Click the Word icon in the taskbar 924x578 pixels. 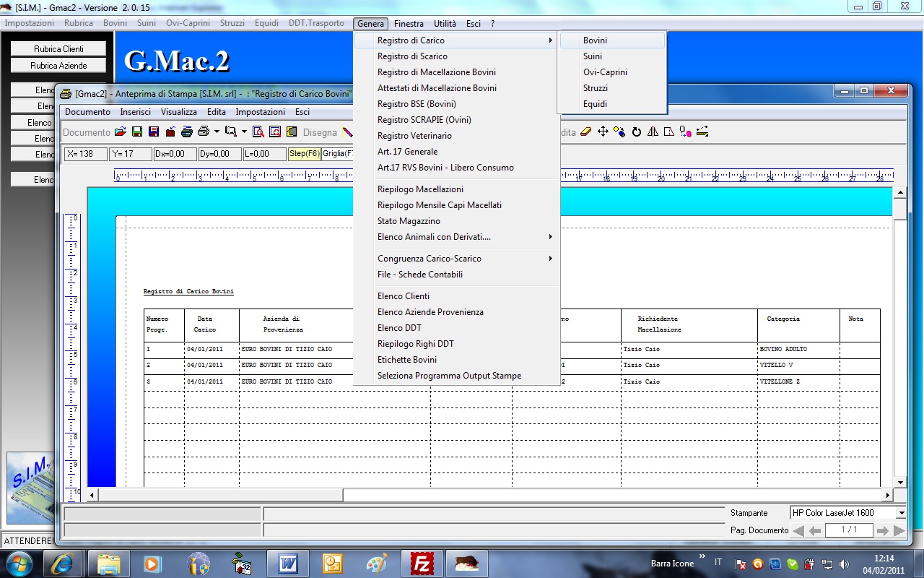click(287, 563)
